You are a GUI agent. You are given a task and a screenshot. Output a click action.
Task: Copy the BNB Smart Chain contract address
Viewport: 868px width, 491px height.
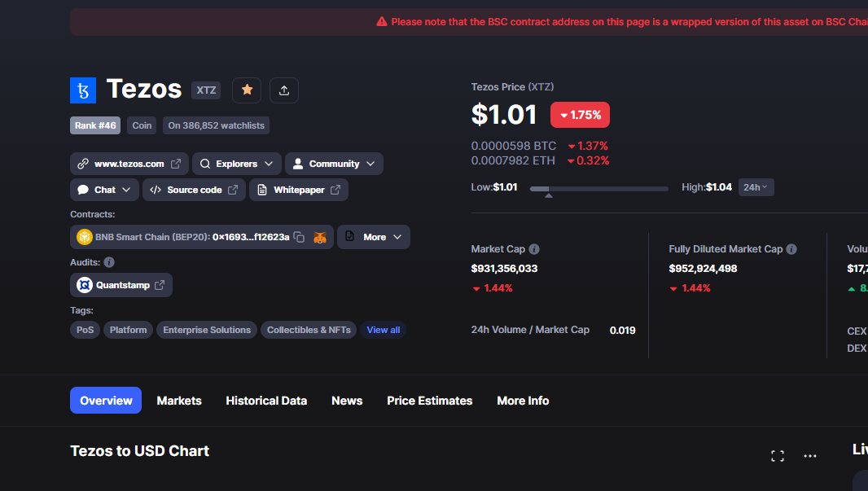click(299, 237)
